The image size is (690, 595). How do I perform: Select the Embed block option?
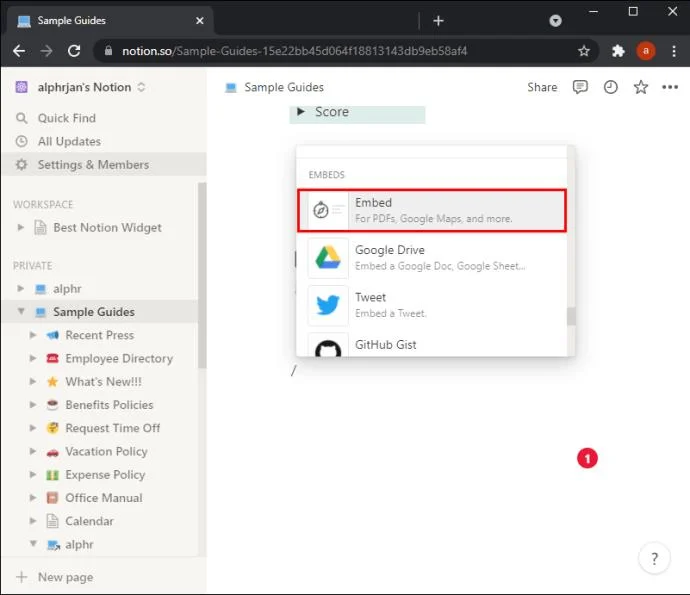tap(432, 210)
